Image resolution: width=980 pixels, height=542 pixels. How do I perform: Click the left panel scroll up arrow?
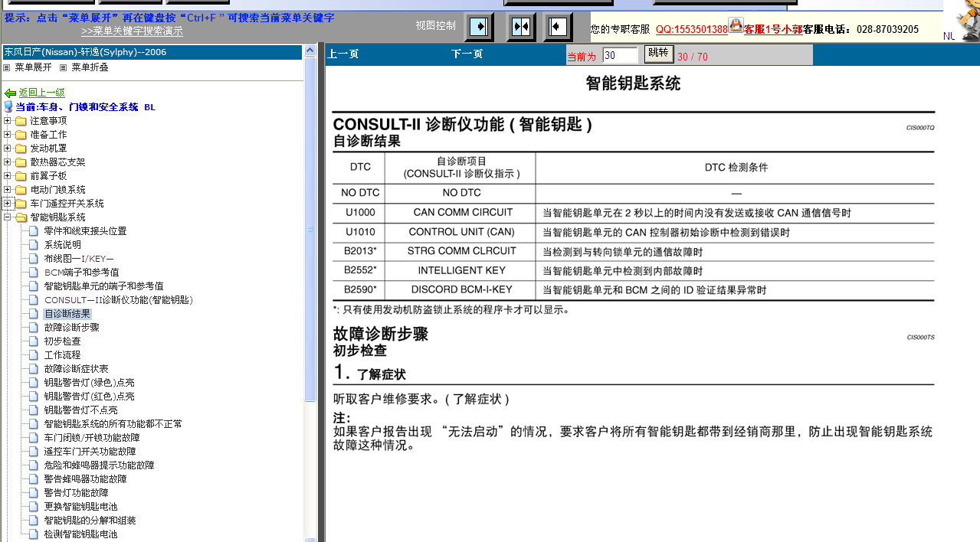coord(310,51)
